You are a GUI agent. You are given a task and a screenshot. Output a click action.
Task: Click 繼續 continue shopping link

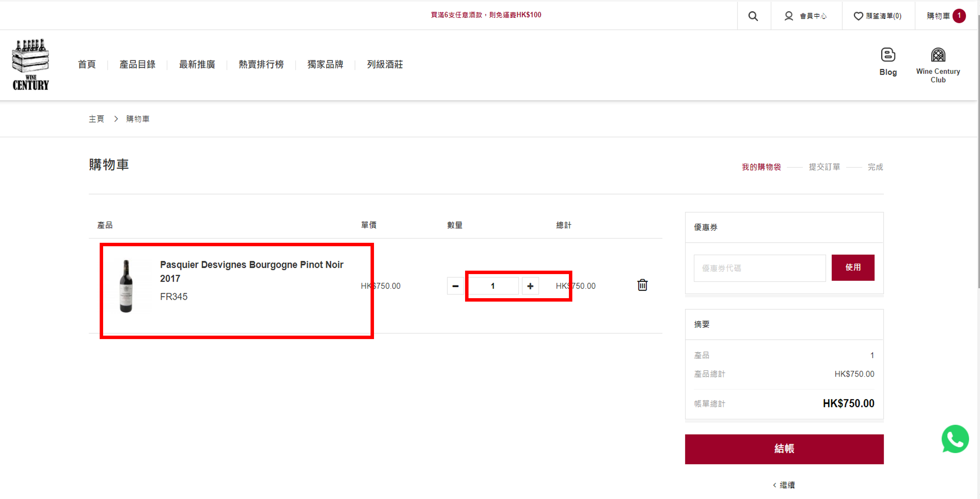[784, 485]
